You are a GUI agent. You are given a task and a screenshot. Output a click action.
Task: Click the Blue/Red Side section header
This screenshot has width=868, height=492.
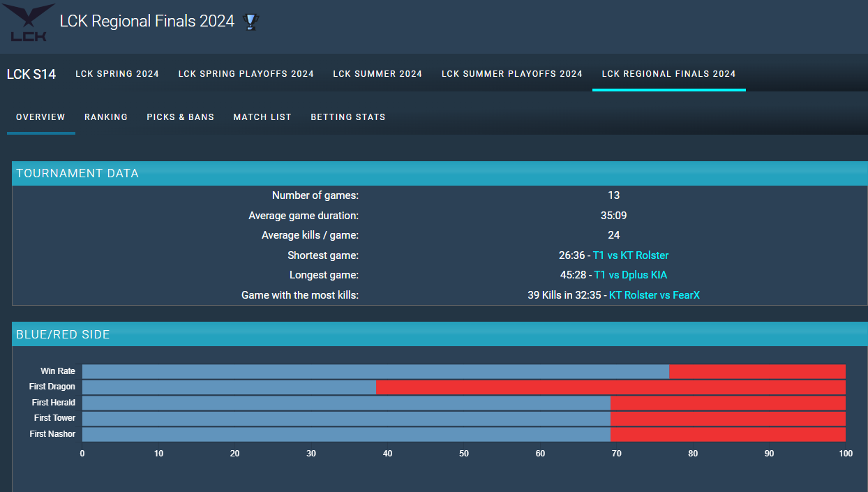pyautogui.click(x=440, y=334)
